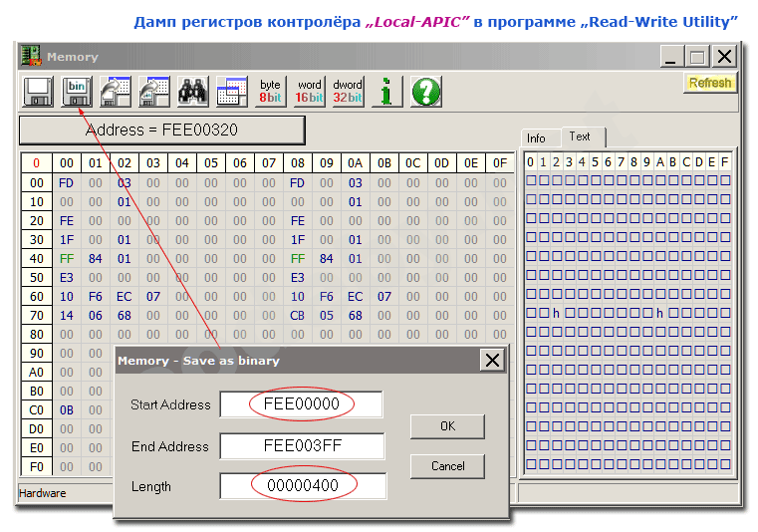Click the End Address field
This screenshot has height=532, width=758.
pyautogui.click(x=302, y=445)
